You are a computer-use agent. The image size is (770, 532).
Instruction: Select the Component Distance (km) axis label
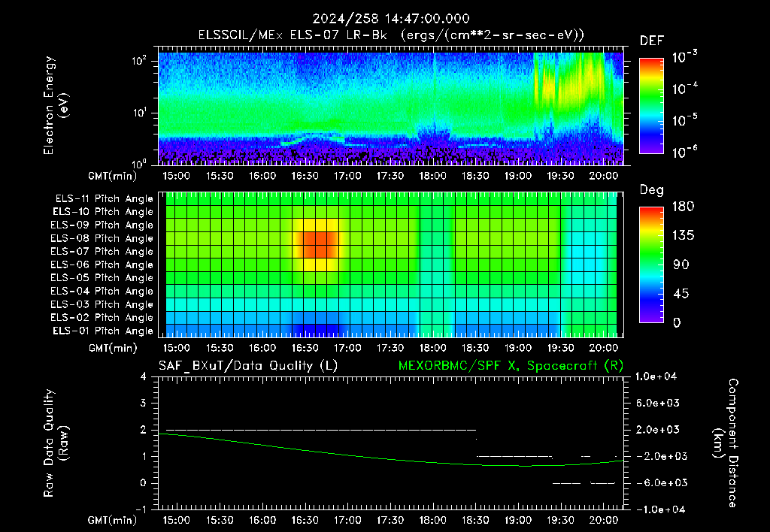(x=726, y=443)
